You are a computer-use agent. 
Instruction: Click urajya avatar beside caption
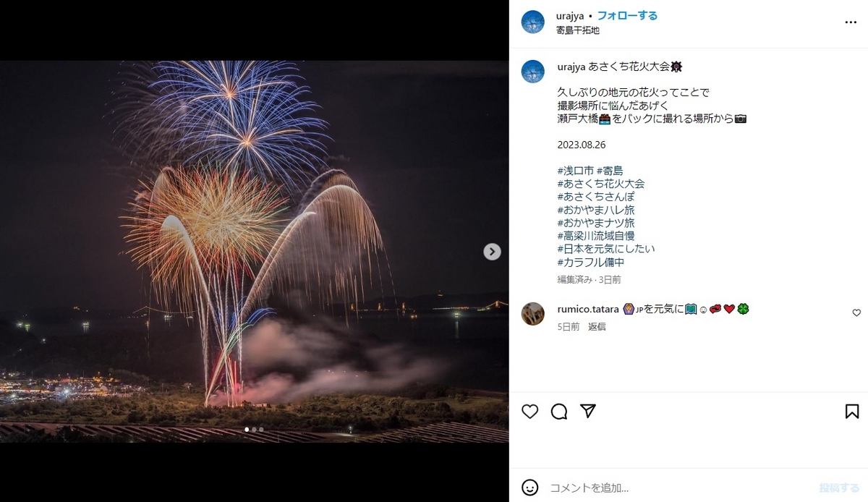click(533, 72)
